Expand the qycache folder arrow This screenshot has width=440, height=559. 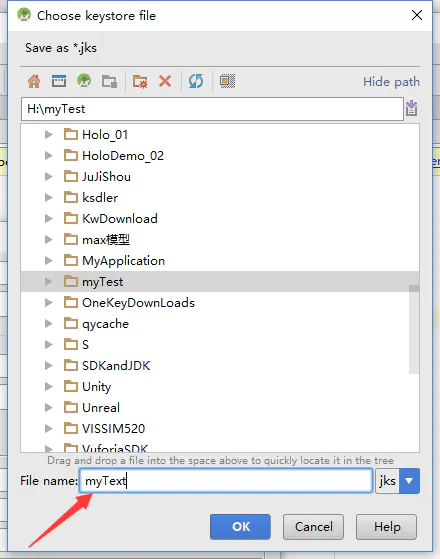pyautogui.click(x=48, y=324)
